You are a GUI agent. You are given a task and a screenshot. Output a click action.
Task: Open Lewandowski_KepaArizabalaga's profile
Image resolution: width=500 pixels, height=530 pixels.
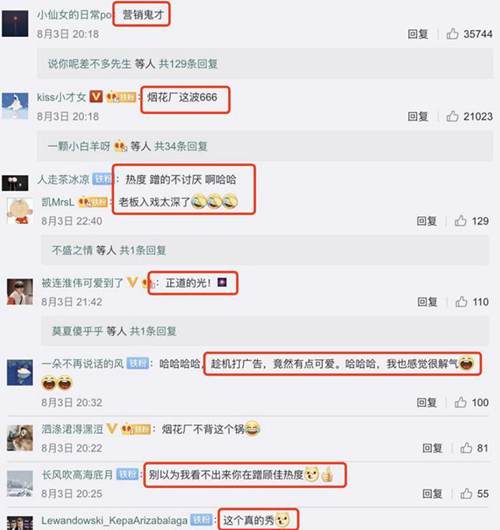(x=114, y=520)
